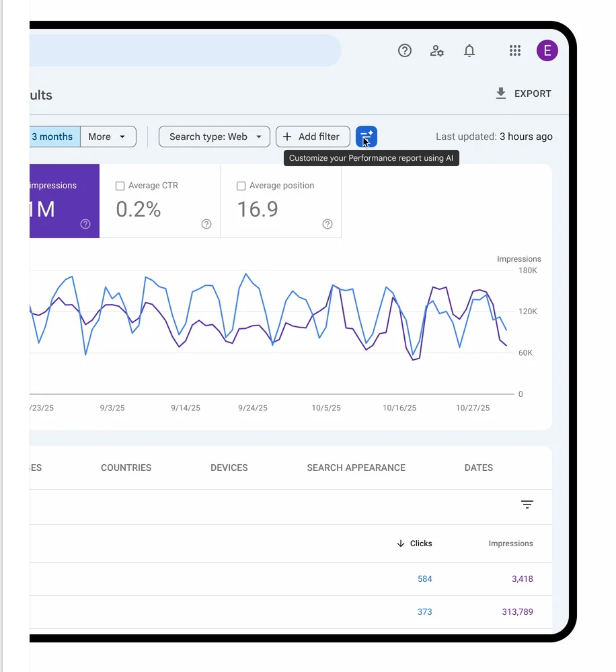Click the Add filter button
This screenshot has height=672, width=616.
313,137
